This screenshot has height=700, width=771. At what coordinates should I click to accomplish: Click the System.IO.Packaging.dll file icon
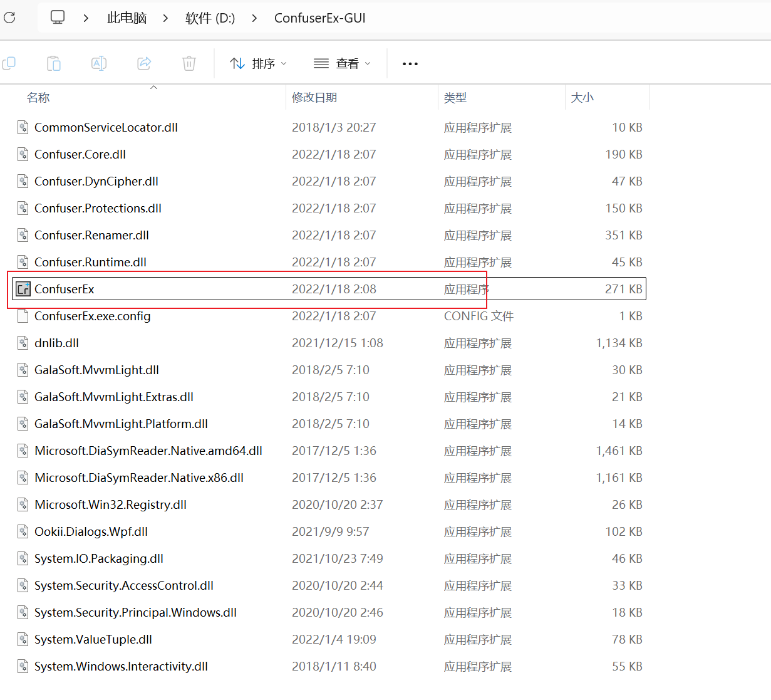pos(23,558)
